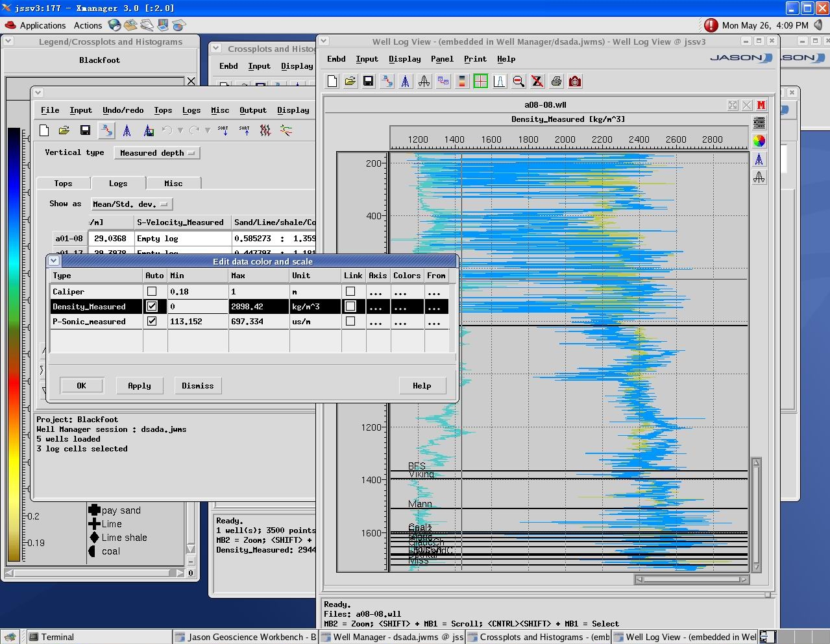
Task: Toggle Link checkbox for Caliper row
Action: pos(350,292)
